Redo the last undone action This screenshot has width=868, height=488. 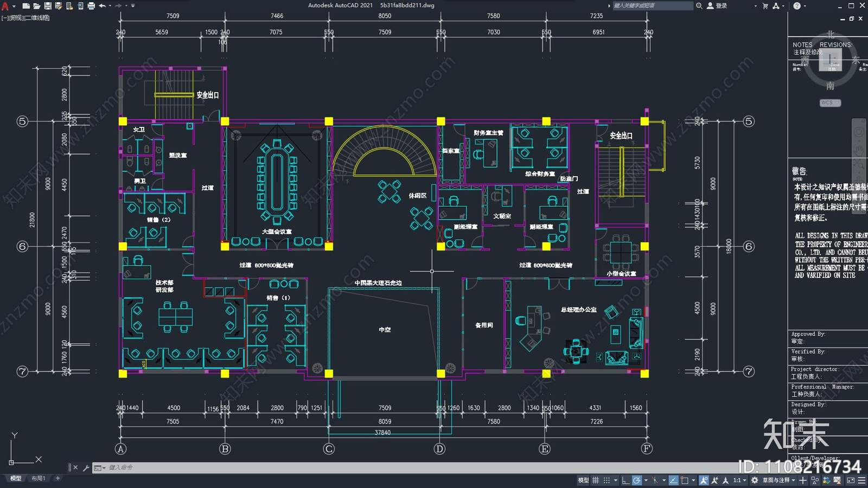click(x=118, y=6)
